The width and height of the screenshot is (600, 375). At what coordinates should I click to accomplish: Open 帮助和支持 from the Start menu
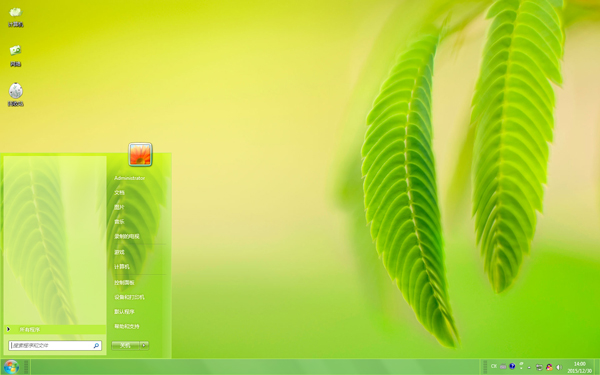[127, 326]
